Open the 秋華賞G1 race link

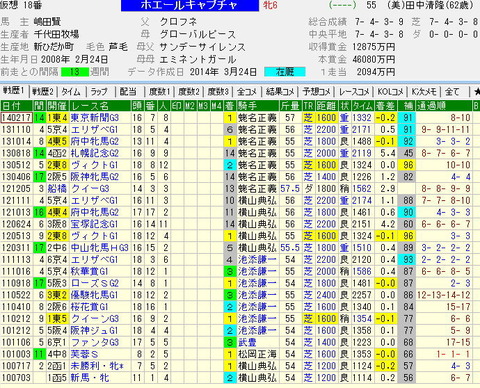[x=89, y=271]
